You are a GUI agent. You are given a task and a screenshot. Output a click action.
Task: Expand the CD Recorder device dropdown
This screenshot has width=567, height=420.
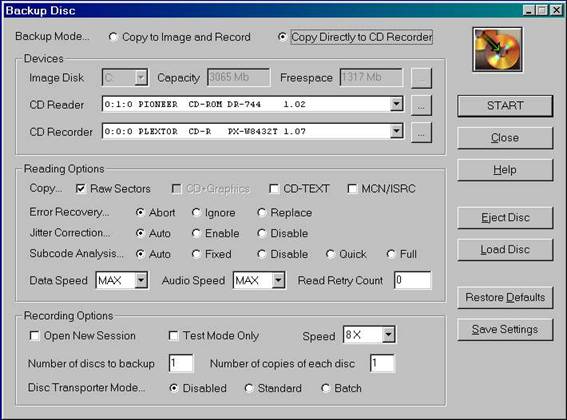397,131
